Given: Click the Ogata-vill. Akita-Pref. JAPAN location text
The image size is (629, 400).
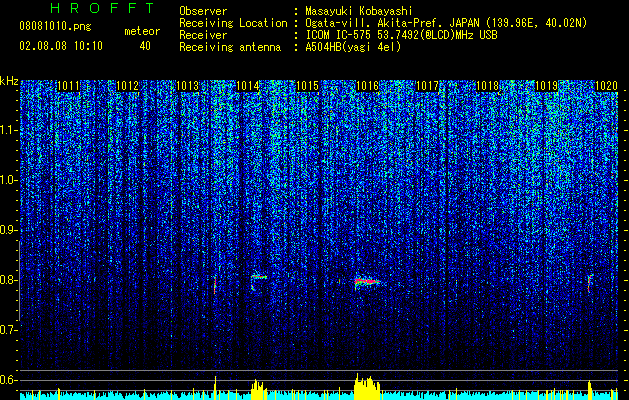Looking at the screenshot, I should [448, 23].
